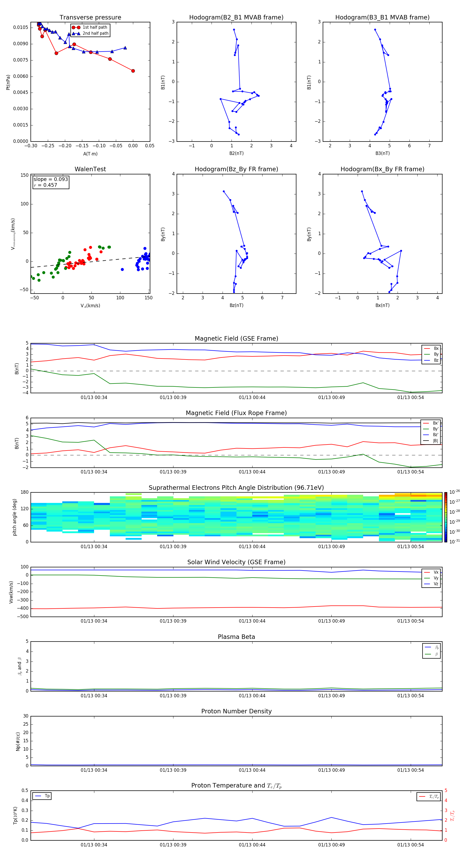This screenshot has height=868, width=473.
Task: Click the '|B|' legend entry in flux rope panel
Action: 431,441
